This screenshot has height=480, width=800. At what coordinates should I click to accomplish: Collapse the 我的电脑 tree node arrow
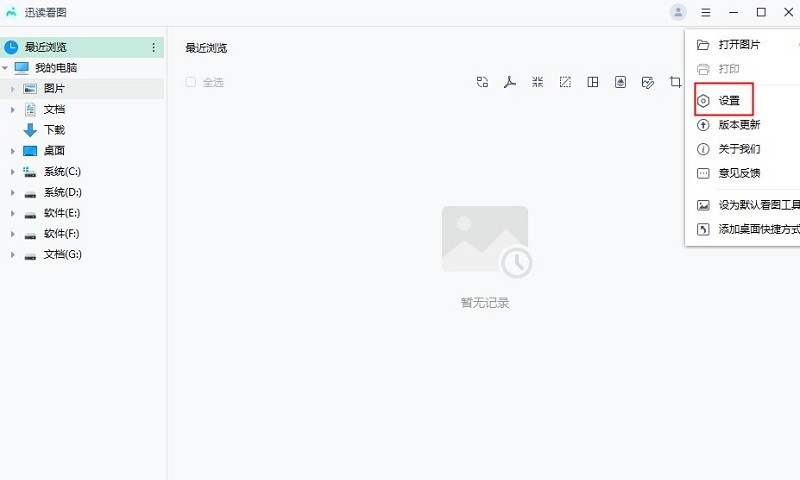pyautogui.click(x=5, y=68)
